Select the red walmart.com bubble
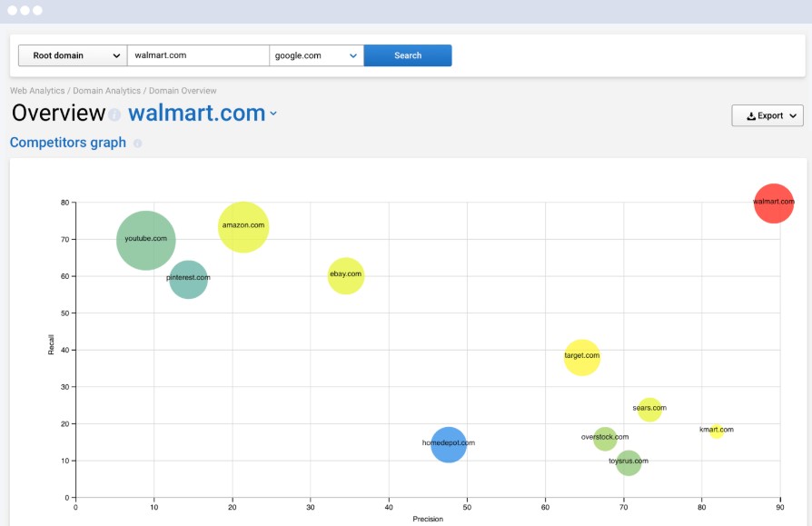This screenshot has height=526, width=812. coord(774,203)
